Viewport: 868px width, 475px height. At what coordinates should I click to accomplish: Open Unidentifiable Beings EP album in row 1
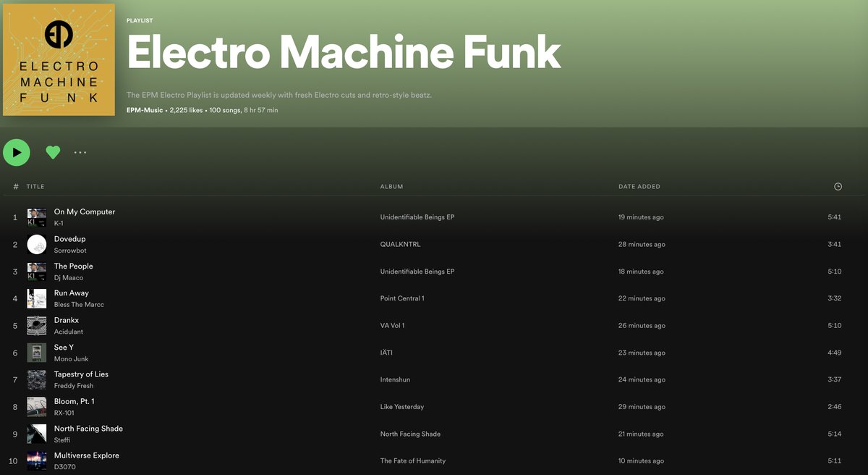pyautogui.click(x=417, y=217)
